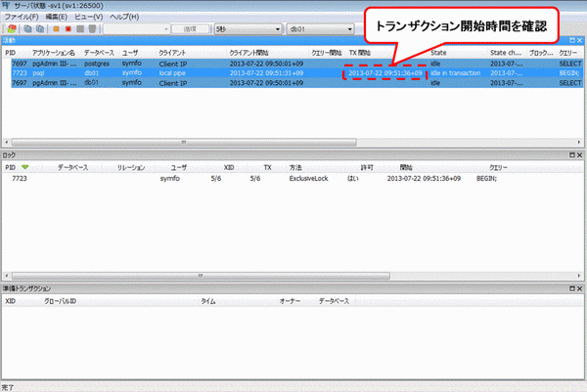
Task: Click the orange cancel query icon
Action: click(x=55, y=29)
